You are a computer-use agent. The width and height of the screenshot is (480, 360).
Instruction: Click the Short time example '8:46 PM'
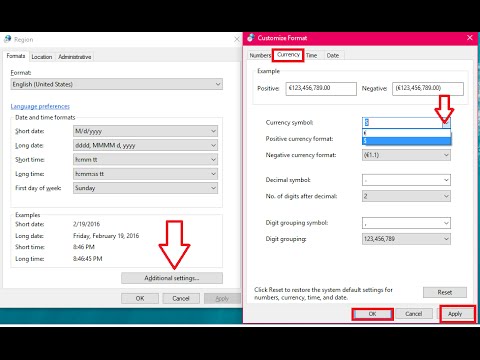[84, 247]
